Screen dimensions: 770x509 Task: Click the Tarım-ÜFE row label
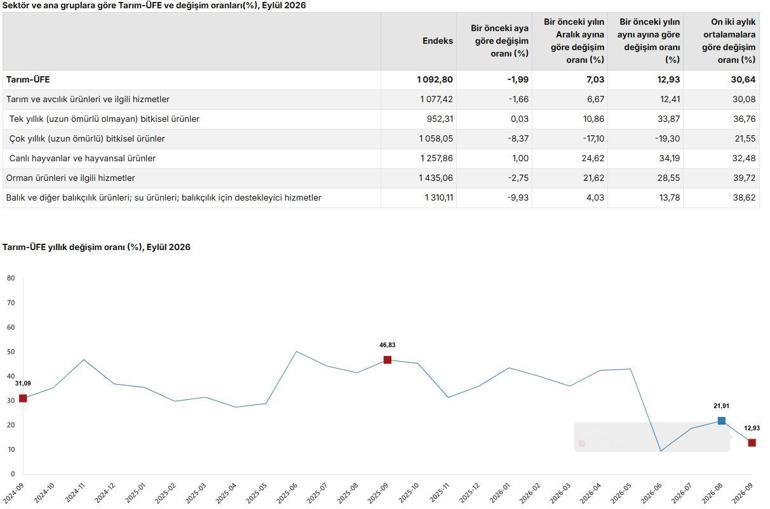pos(28,80)
